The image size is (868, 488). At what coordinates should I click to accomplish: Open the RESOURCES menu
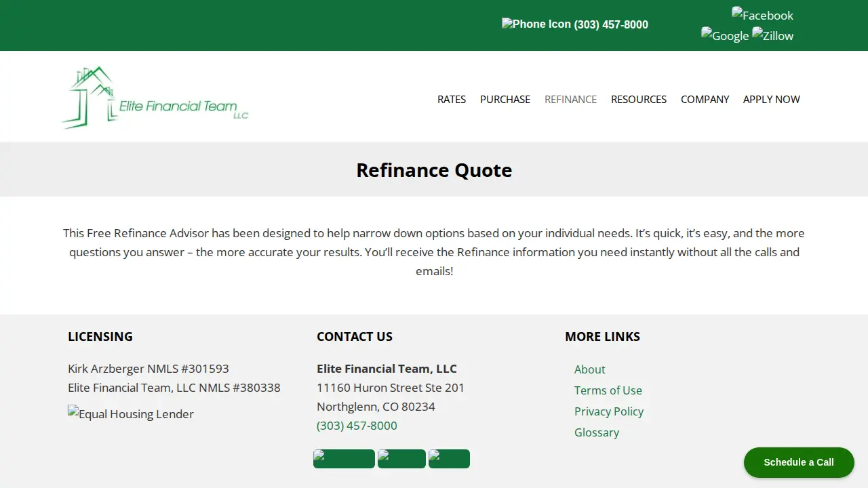tap(639, 99)
